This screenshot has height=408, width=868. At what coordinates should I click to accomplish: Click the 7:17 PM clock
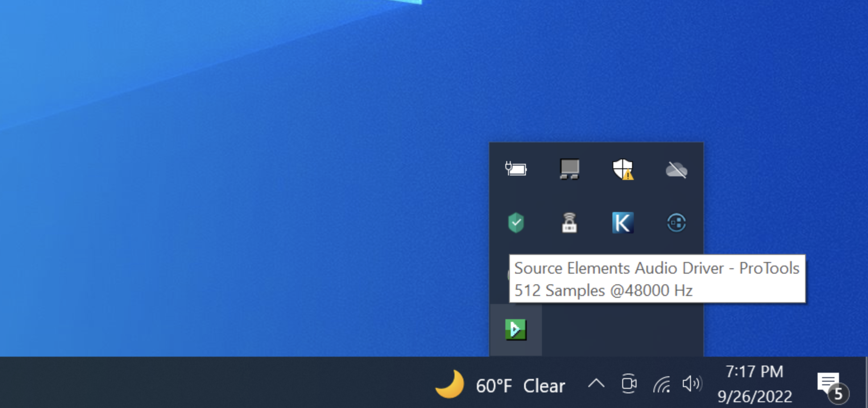coord(754,371)
